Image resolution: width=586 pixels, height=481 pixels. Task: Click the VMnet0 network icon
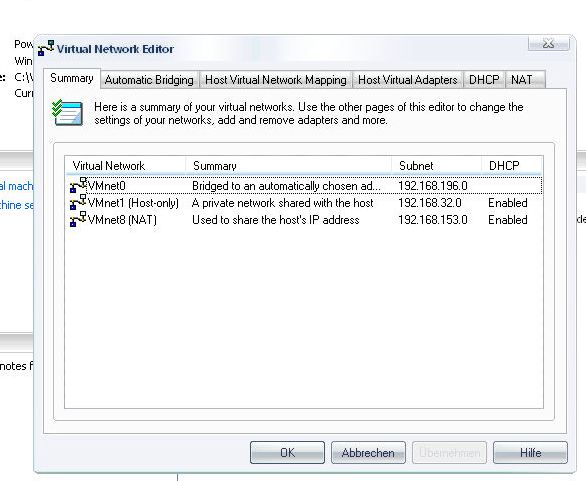(x=78, y=185)
